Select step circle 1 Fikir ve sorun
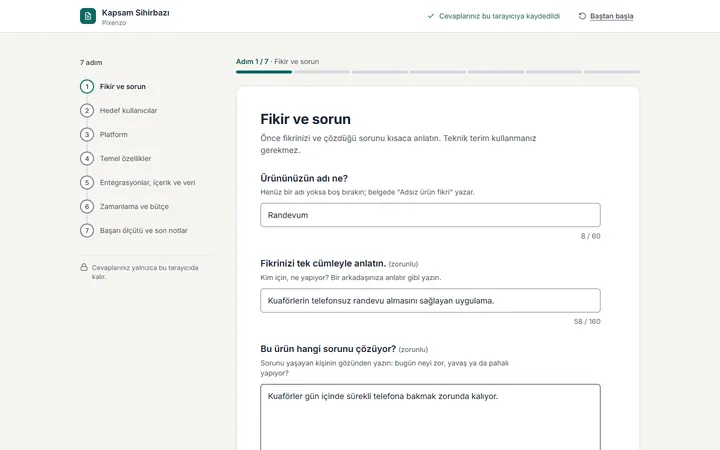The height and width of the screenshot is (450, 720). coord(87,86)
